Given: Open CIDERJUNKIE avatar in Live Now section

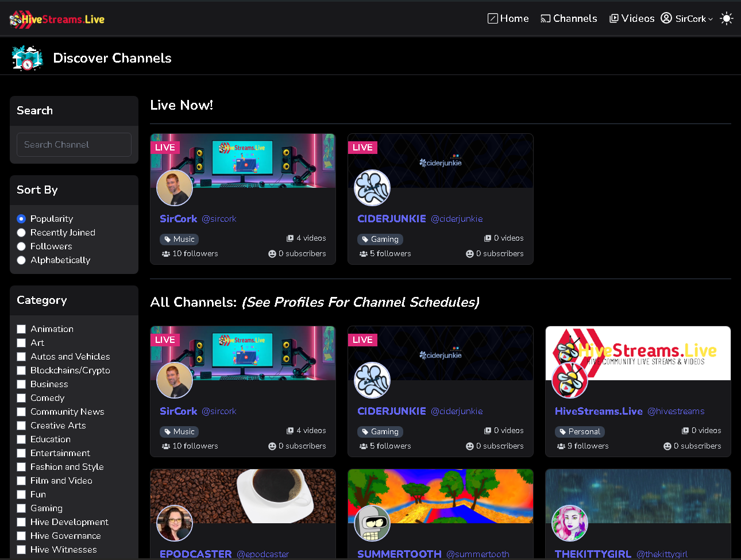Looking at the screenshot, I should point(372,188).
